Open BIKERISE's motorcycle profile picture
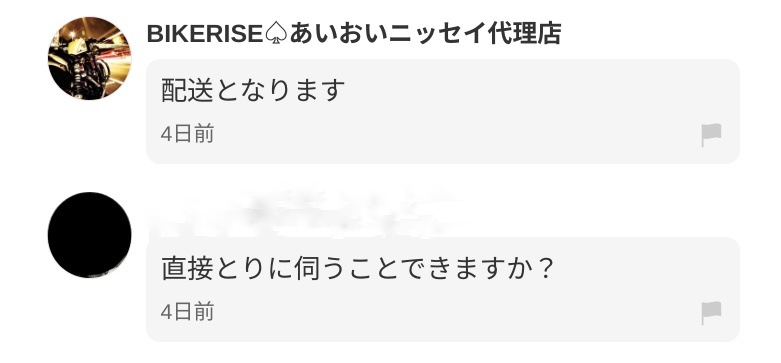This screenshot has height=363, width=781. (x=90, y=58)
